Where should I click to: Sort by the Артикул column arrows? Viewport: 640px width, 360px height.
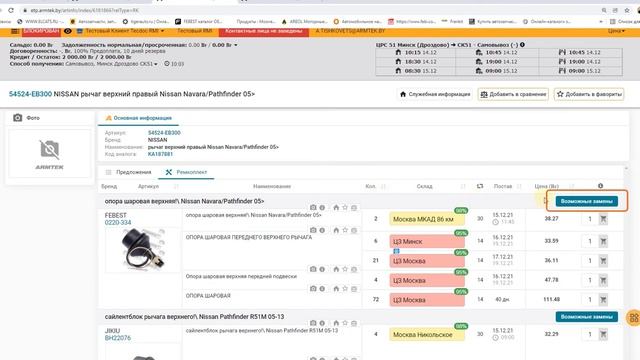click(176, 187)
